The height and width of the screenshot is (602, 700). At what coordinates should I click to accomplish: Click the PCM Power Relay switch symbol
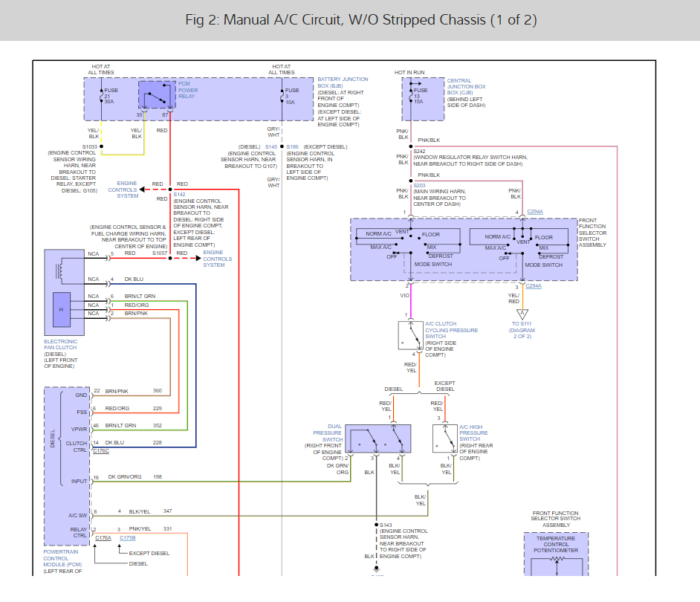coord(157,94)
